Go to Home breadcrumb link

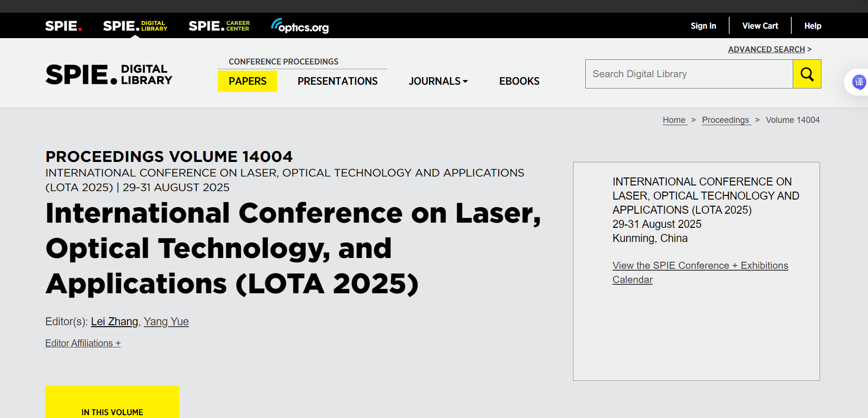pos(674,120)
